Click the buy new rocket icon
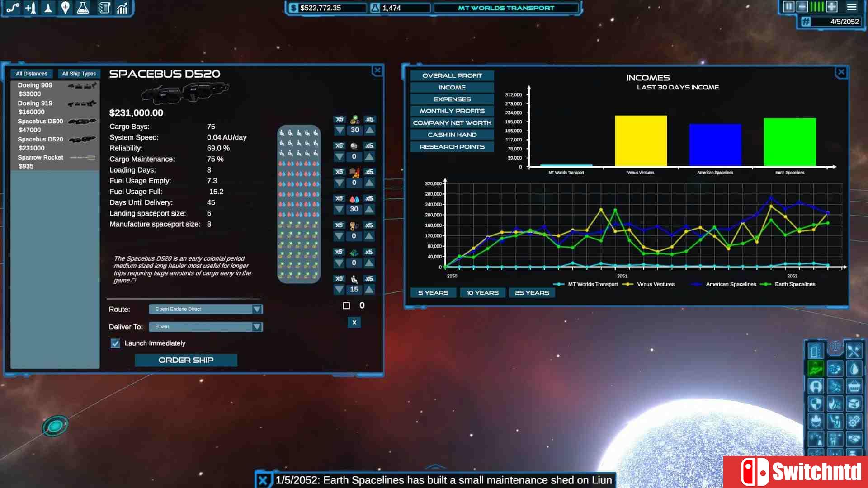This screenshot has height=488, width=868. pyautogui.click(x=30, y=8)
